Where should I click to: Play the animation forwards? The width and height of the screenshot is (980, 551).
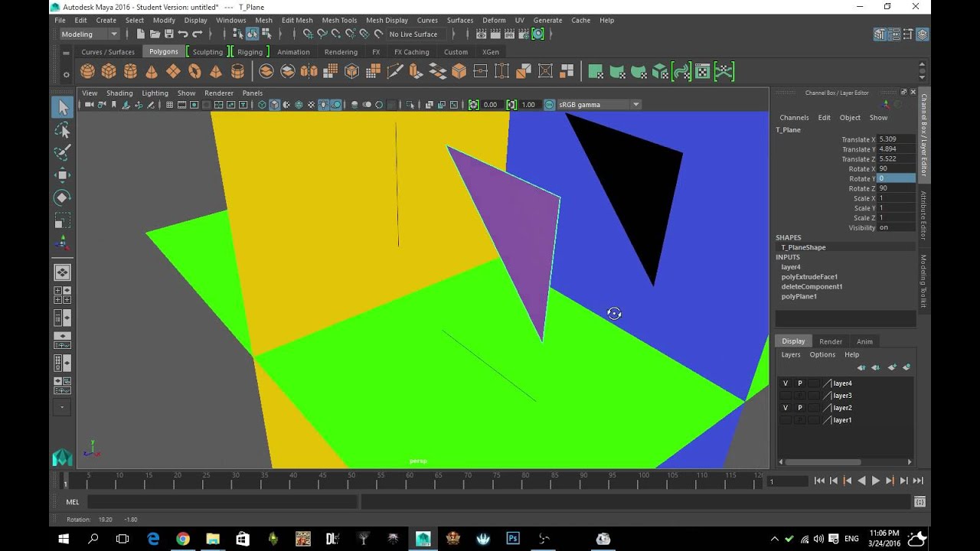click(x=876, y=481)
